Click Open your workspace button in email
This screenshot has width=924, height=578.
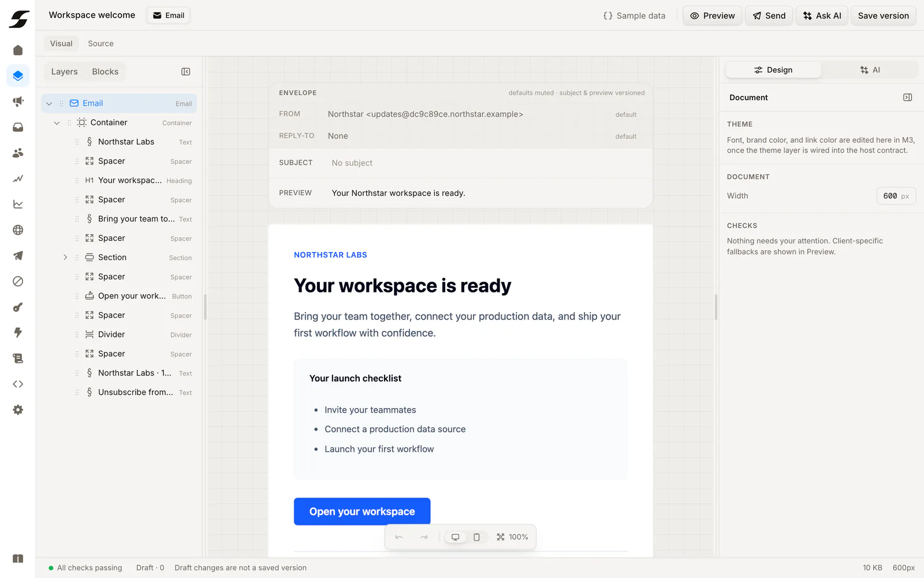point(362,512)
